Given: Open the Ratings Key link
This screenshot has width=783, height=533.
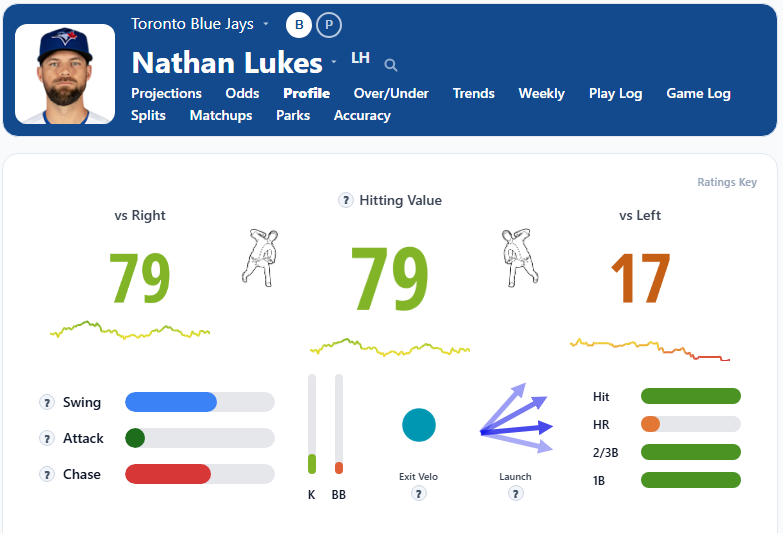Looking at the screenshot, I should click(x=727, y=182).
